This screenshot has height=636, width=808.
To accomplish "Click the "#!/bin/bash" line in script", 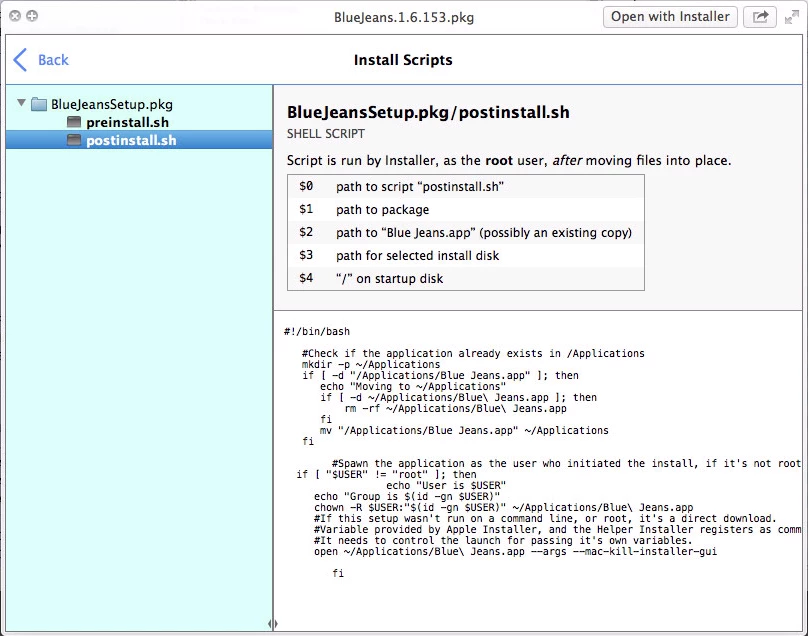I will click(x=316, y=331).
